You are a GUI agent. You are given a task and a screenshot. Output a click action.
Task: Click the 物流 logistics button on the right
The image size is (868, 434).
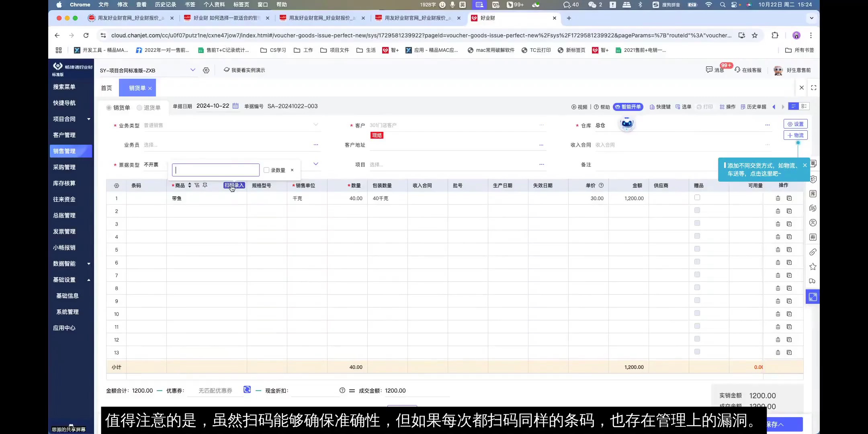point(796,135)
